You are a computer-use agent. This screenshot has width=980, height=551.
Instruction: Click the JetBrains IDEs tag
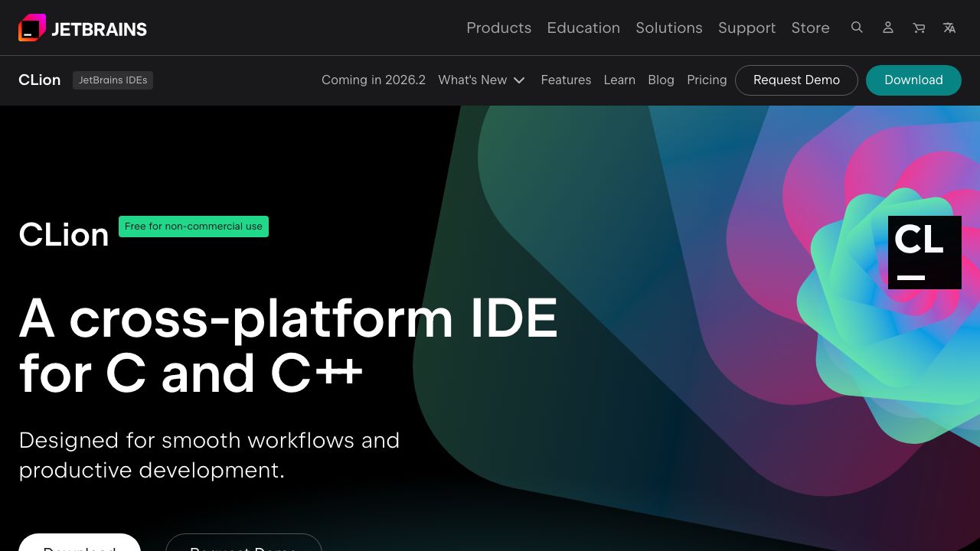coord(113,80)
